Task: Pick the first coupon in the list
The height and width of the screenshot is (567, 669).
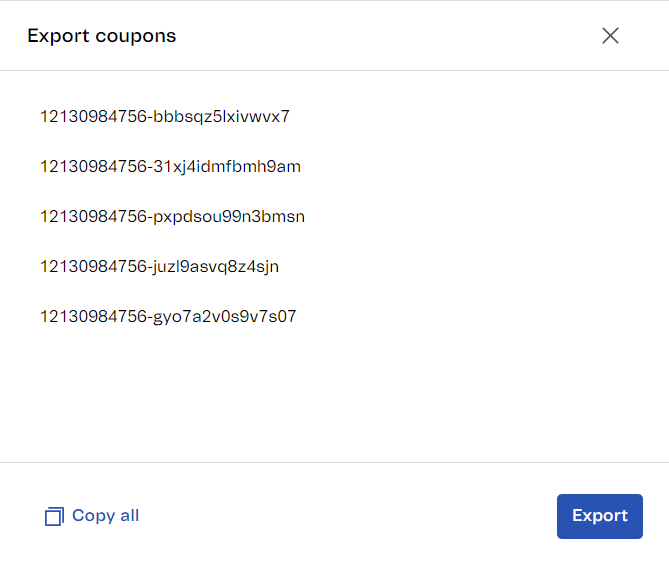Action: point(165,117)
